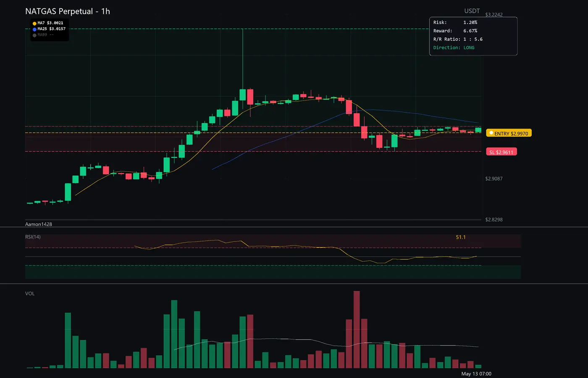Click the yellow ENTRY $2.9970 price tag
The height and width of the screenshot is (378, 588).
point(509,133)
